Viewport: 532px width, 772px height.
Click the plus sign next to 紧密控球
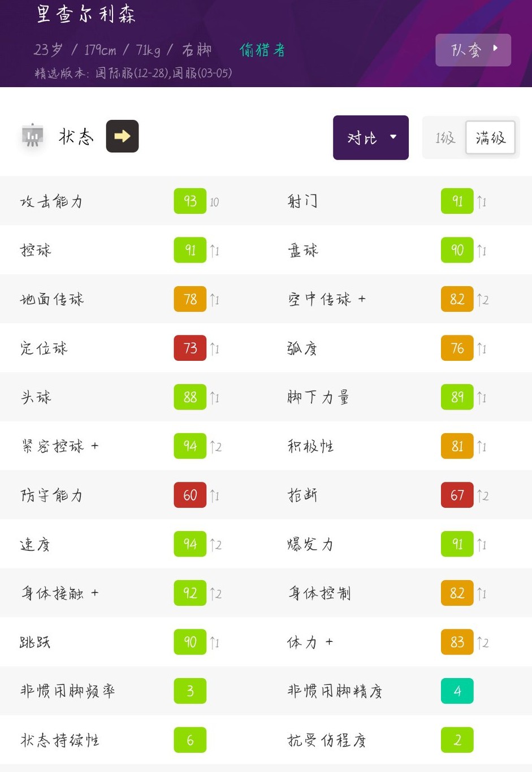point(95,446)
